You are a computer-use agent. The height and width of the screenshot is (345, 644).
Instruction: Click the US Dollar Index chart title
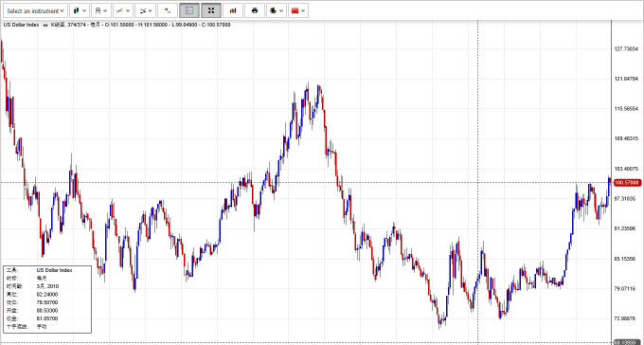pos(22,25)
